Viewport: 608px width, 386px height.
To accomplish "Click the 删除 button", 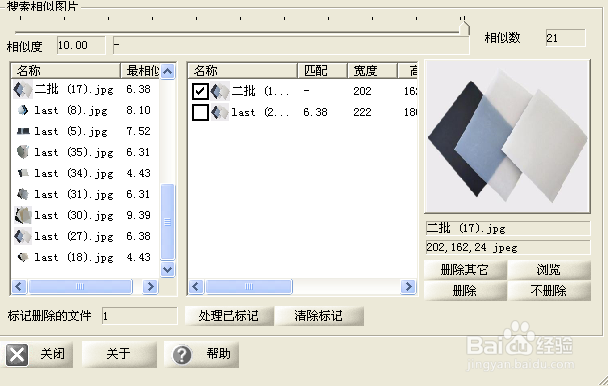I will [x=465, y=291].
